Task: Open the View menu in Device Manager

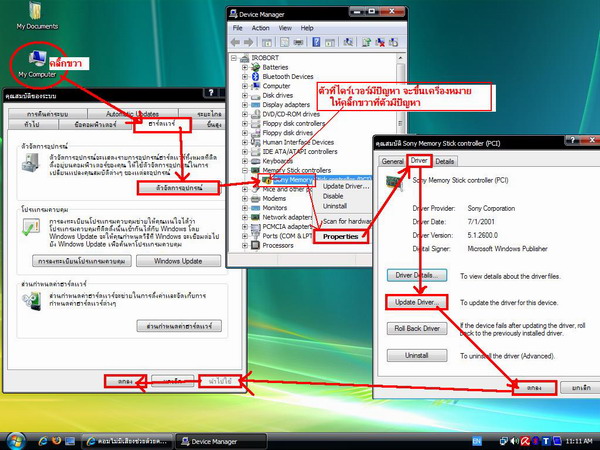Action: [285, 28]
